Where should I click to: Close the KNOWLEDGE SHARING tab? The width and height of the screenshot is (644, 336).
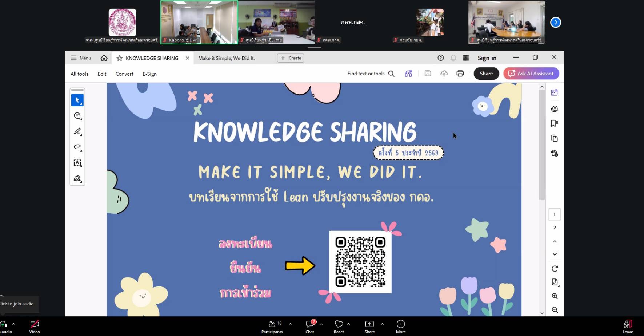(187, 58)
